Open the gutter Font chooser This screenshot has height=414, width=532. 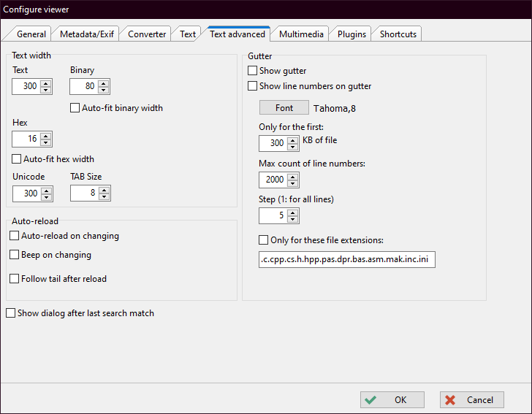284,108
